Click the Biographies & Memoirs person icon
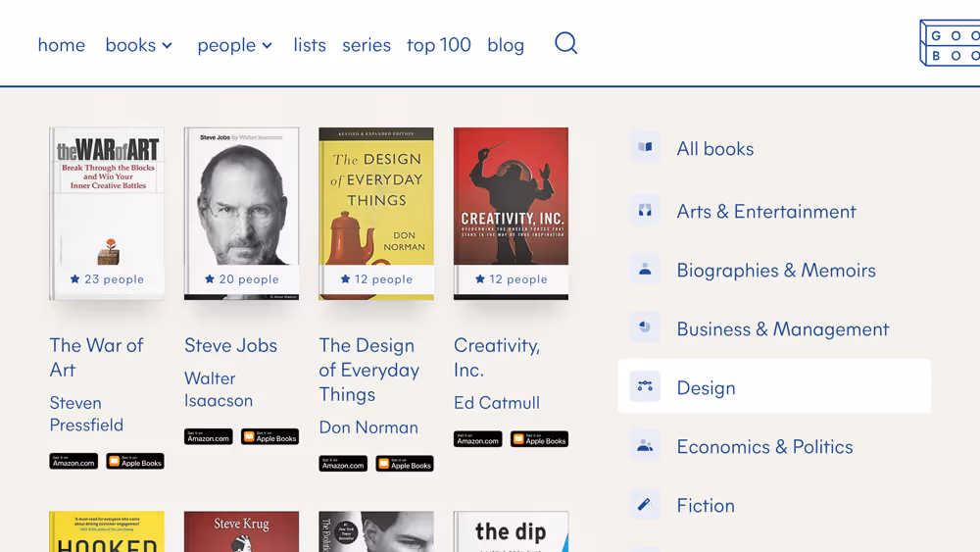980x552 pixels. (645, 270)
